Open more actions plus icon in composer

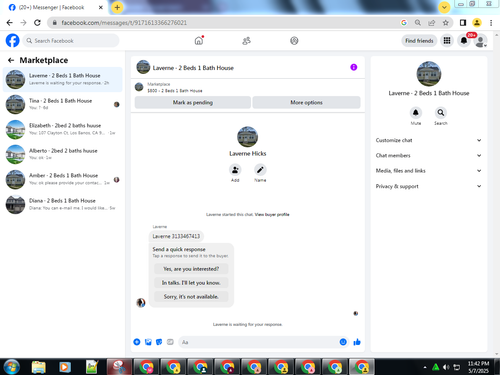(x=137, y=342)
